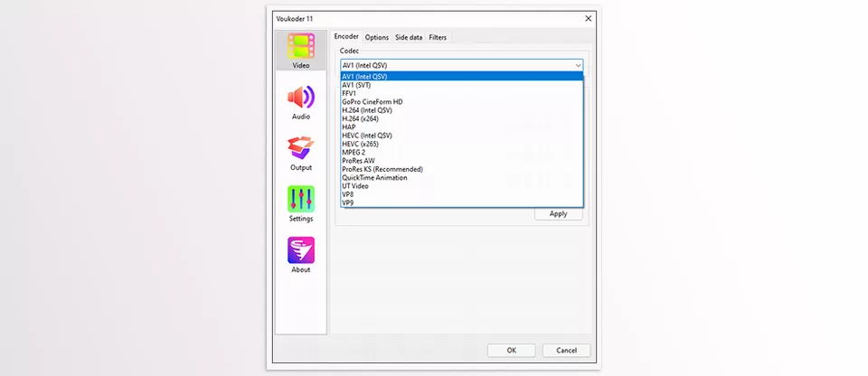
Task: Open the Audio speaker icon
Action: coord(301,98)
